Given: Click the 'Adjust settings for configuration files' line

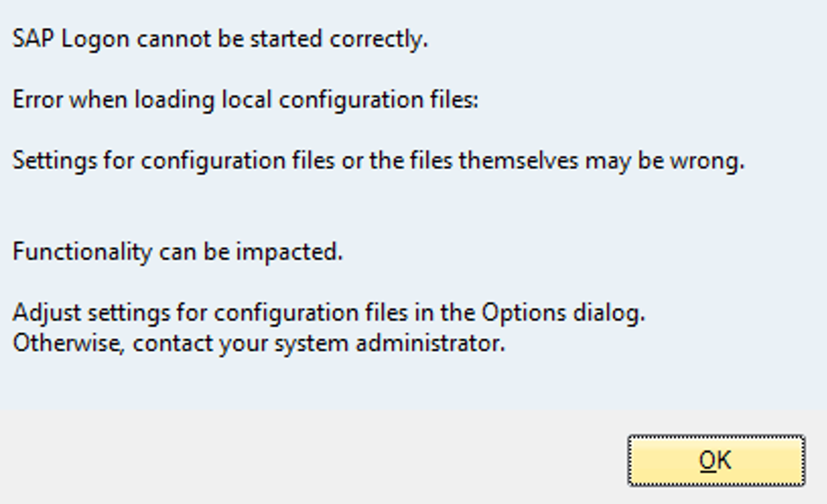Looking at the screenshot, I should click(x=329, y=313).
